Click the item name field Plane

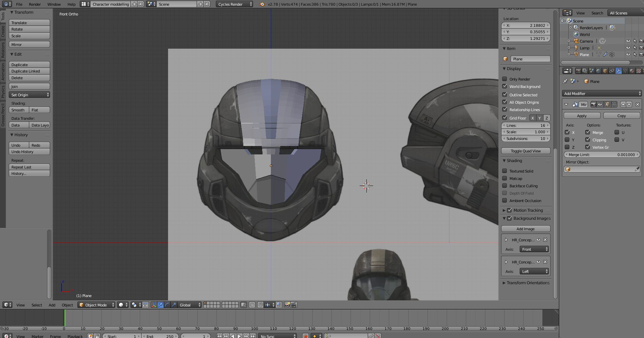530,59
